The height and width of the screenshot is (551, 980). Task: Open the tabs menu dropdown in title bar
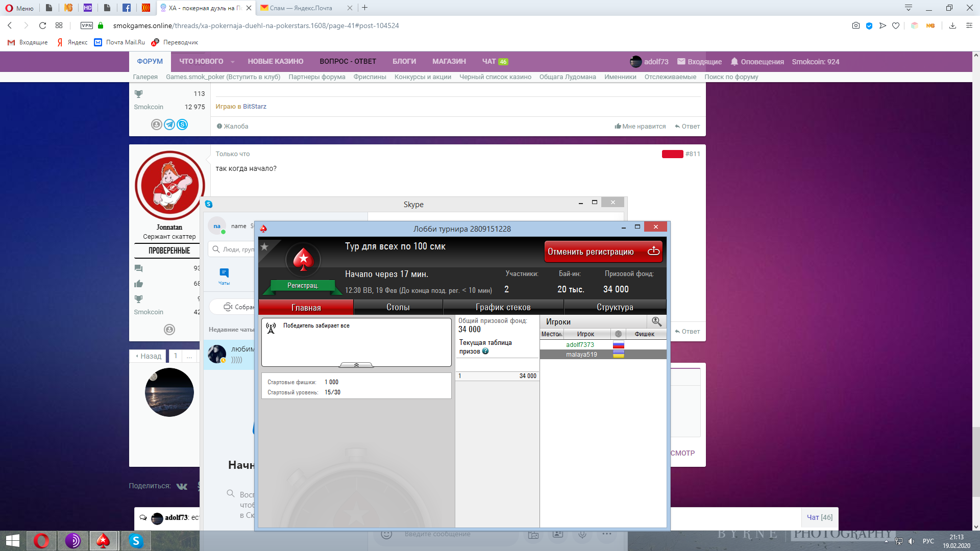click(909, 8)
